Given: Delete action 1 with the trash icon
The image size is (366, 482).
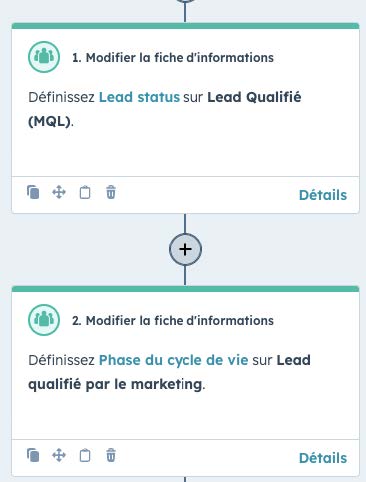Looking at the screenshot, I should pyautogui.click(x=111, y=192).
